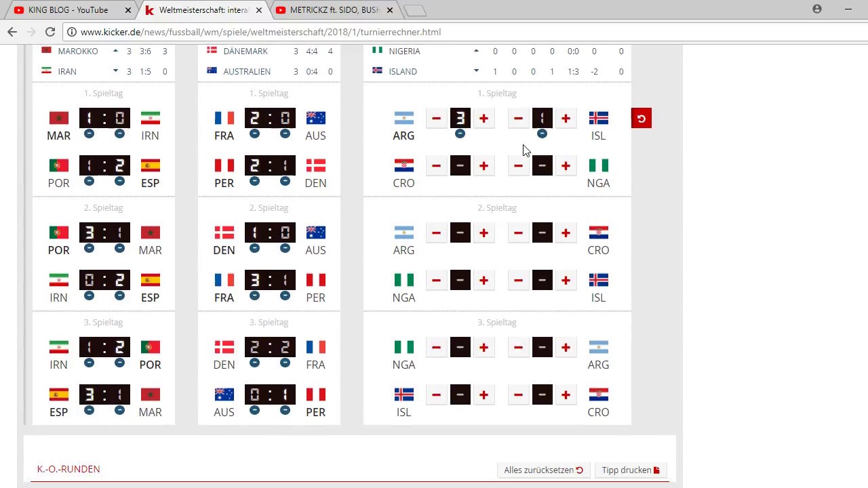Increase Croatia's goals against Iceland, matchday 3
Image resolution: width=868 pixels, height=488 pixels.
tap(566, 394)
